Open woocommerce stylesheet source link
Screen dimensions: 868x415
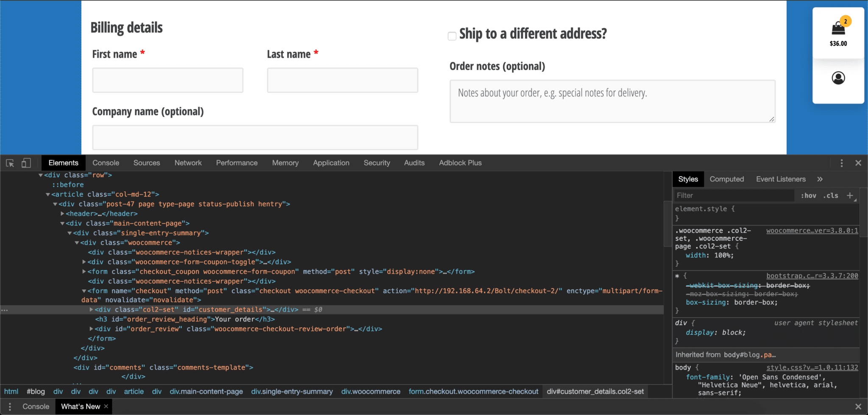(x=812, y=231)
